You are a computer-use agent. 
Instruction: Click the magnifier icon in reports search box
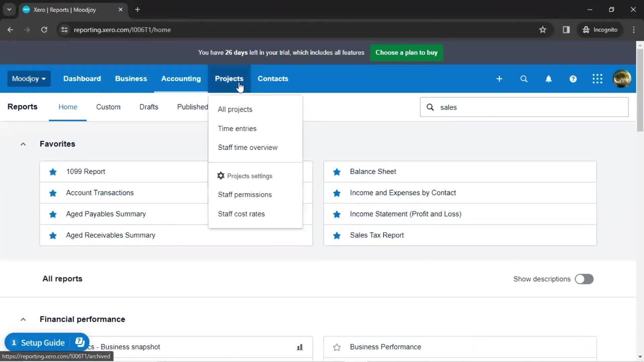point(430,107)
